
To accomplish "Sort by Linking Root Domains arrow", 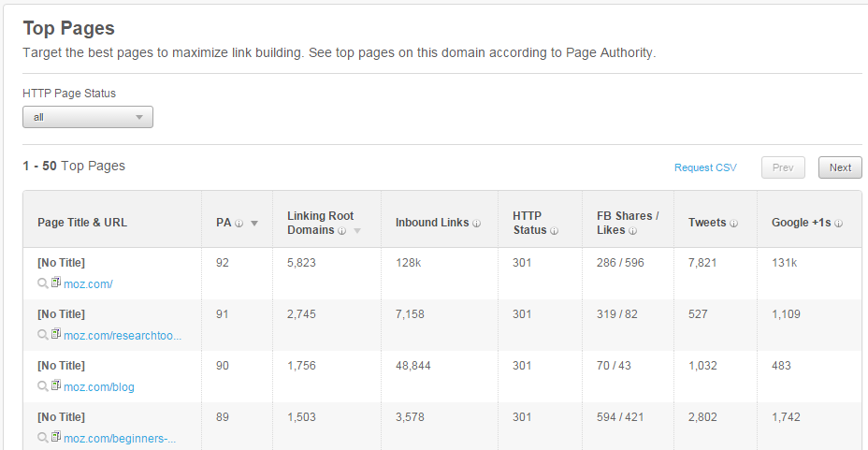I will tap(357, 231).
